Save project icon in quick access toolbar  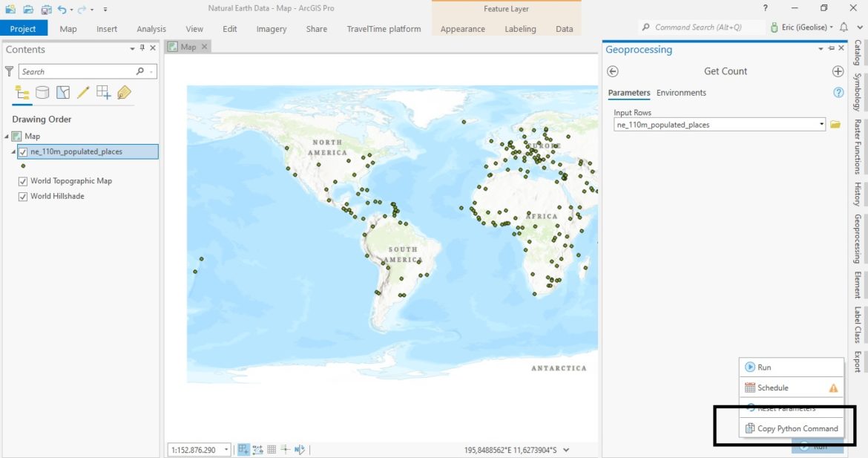pos(47,9)
